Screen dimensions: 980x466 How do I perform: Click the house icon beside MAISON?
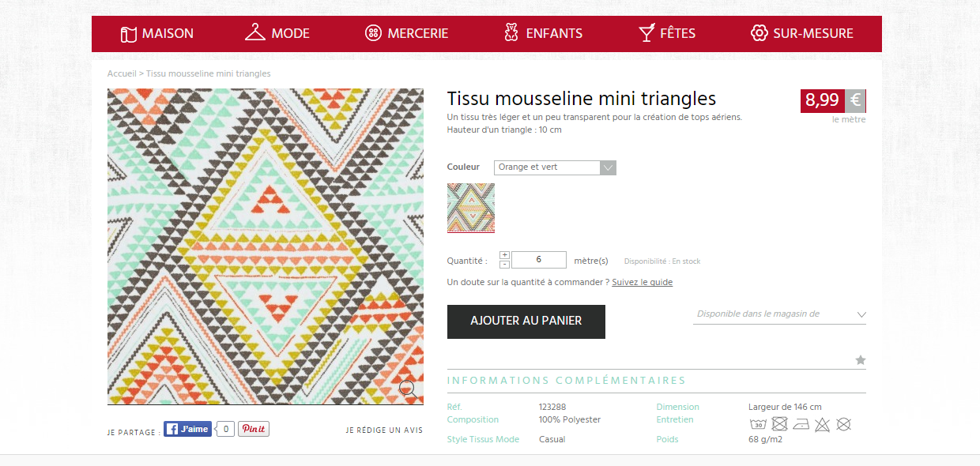(128, 33)
